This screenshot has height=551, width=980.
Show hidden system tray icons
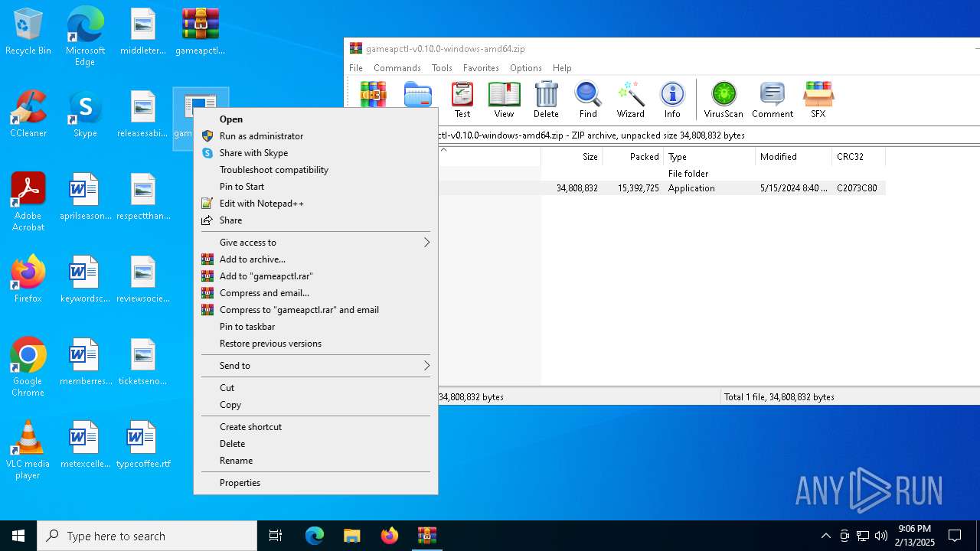click(825, 536)
